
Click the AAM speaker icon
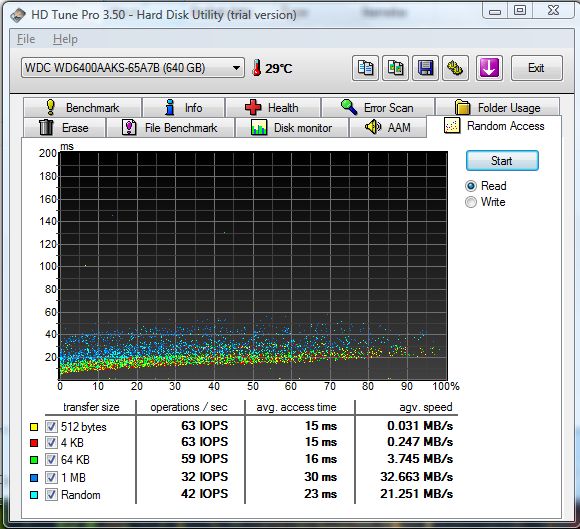coord(373,127)
